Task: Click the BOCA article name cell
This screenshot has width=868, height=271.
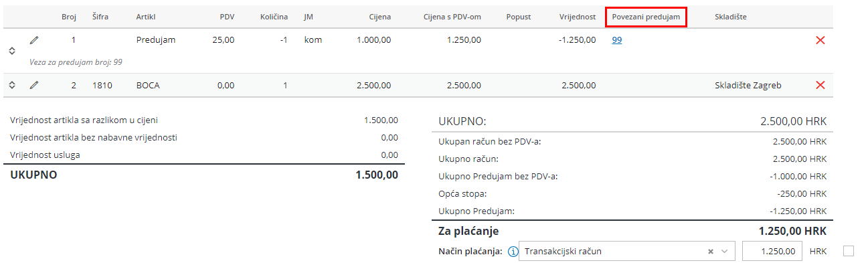Action: pyautogui.click(x=148, y=85)
